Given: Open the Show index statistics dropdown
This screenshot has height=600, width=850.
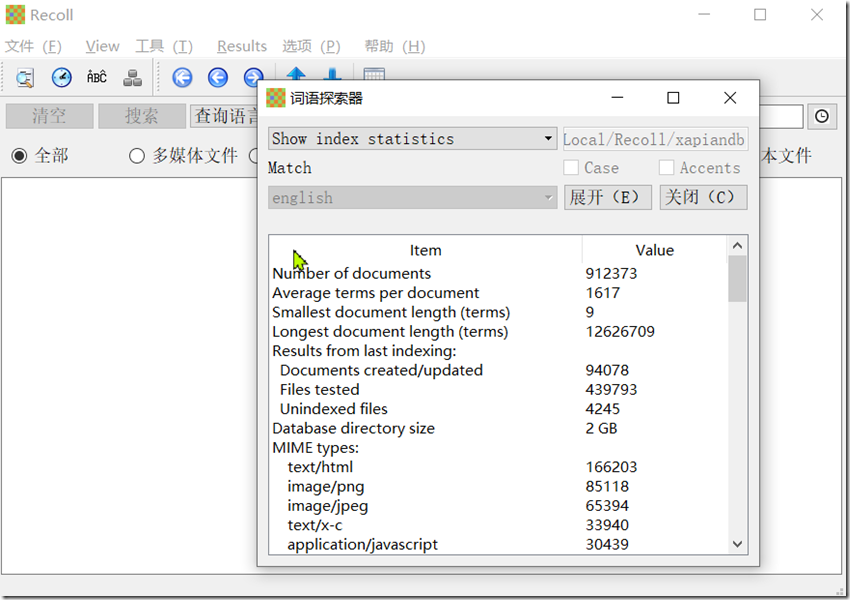Looking at the screenshot, I should coord(412,139).
